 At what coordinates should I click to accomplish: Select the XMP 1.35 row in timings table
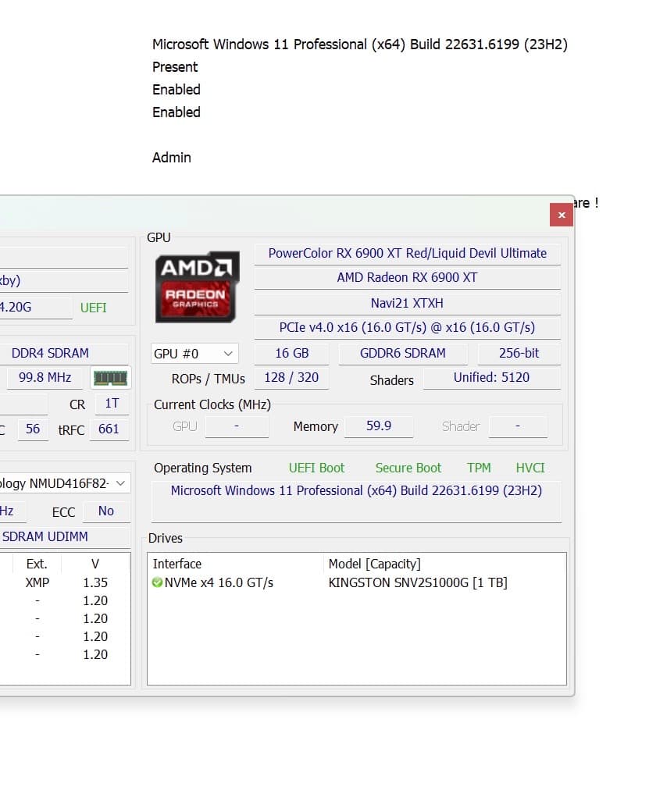pos(66,582)
